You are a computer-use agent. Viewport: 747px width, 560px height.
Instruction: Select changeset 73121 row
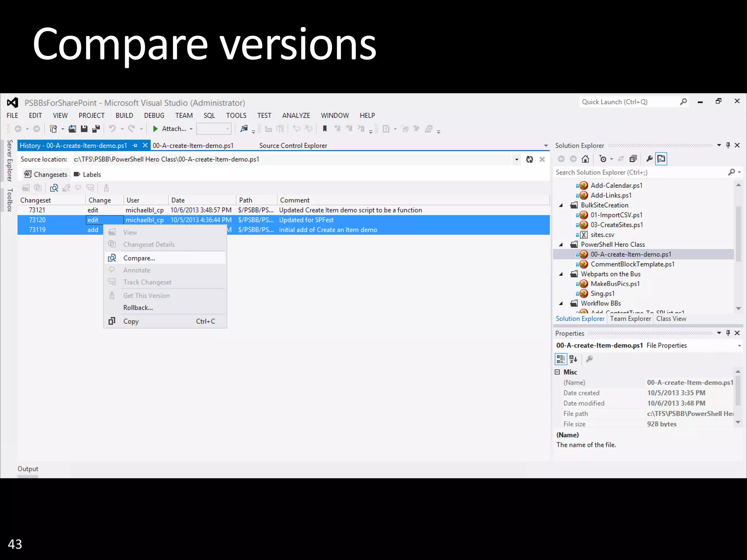tap(283, 210)
